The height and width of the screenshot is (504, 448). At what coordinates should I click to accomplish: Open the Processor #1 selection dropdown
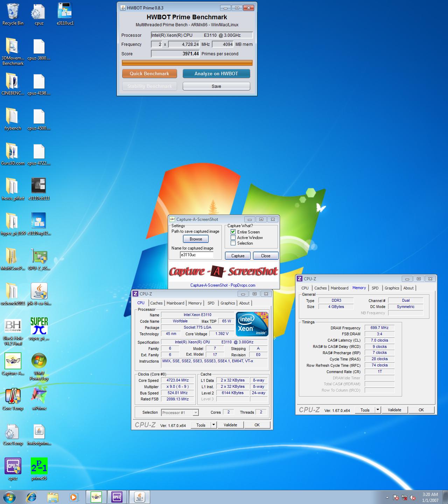180,413
